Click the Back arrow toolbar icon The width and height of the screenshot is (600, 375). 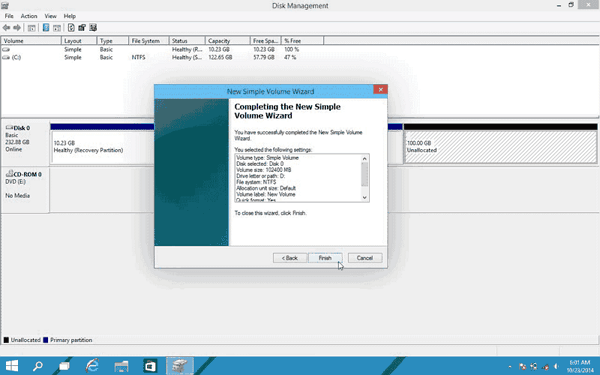pos(6,28)
